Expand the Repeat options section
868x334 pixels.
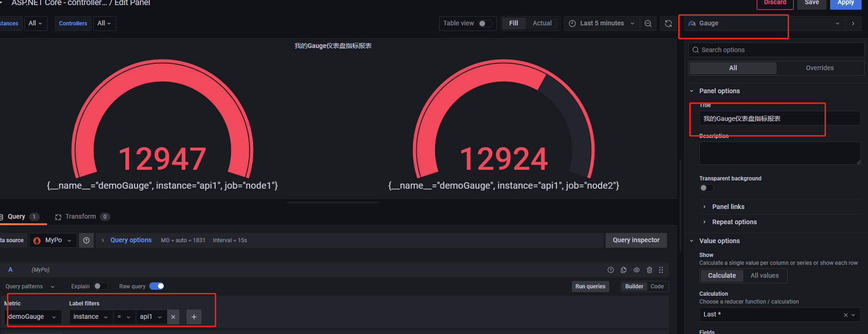tap(734, 222)
